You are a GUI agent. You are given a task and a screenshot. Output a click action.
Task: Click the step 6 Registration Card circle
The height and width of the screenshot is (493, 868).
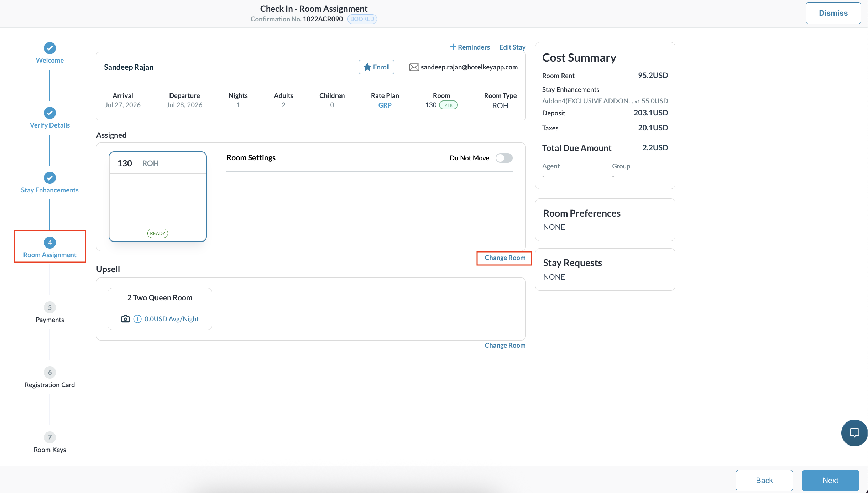click(x=50, y=372)
